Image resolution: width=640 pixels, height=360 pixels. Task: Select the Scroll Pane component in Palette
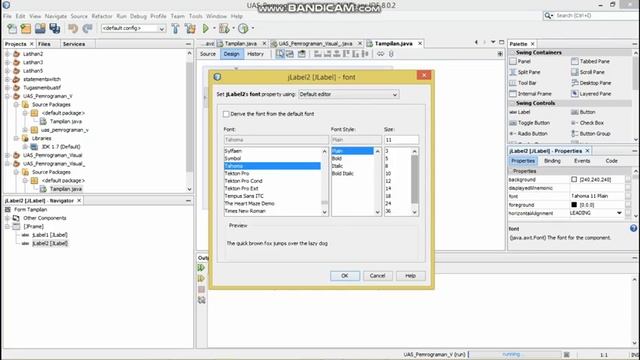coord(588,72)
